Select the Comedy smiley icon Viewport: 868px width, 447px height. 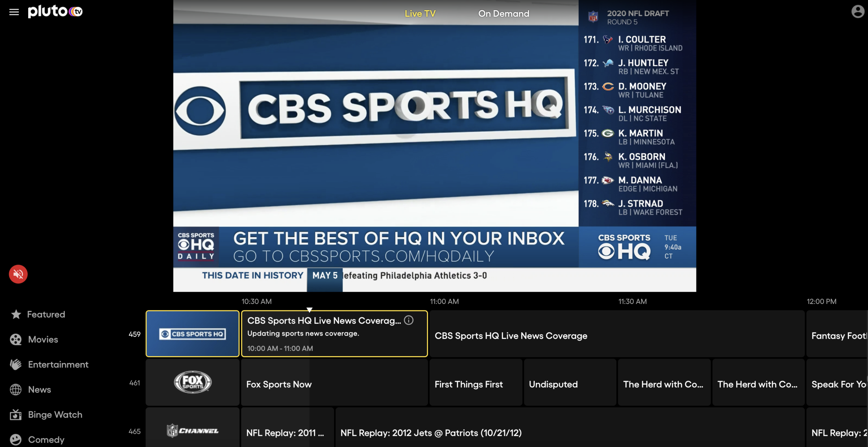pyautogui.click(x=15, y=440)
